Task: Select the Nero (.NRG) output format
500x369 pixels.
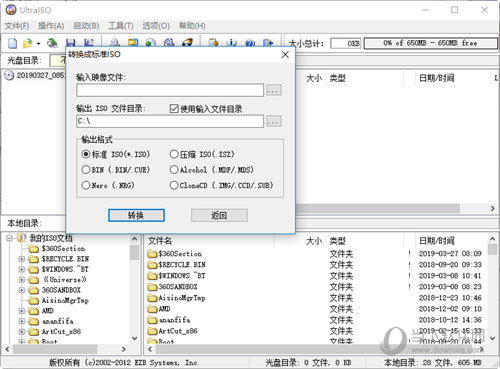Action: pyautogui.click(x=86, y=185)
